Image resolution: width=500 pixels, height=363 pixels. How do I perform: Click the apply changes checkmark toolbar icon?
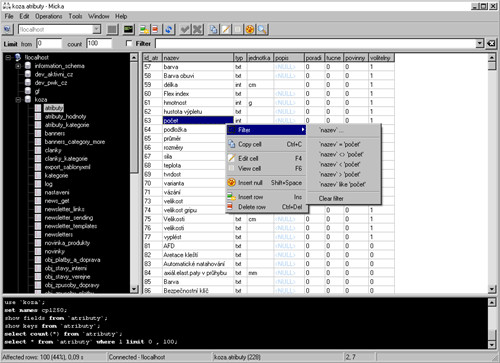(x=184, y=29)
